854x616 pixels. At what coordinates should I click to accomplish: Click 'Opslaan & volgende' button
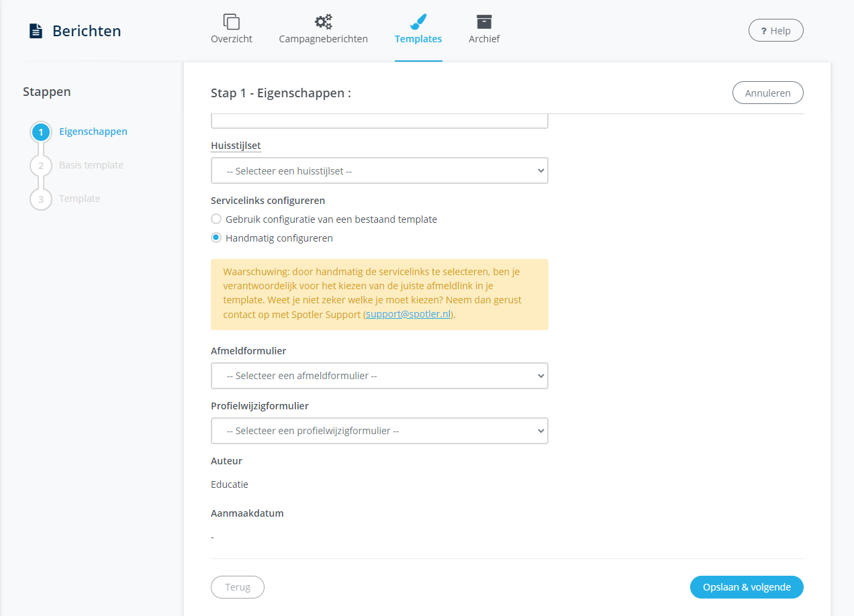pos(747,587)
